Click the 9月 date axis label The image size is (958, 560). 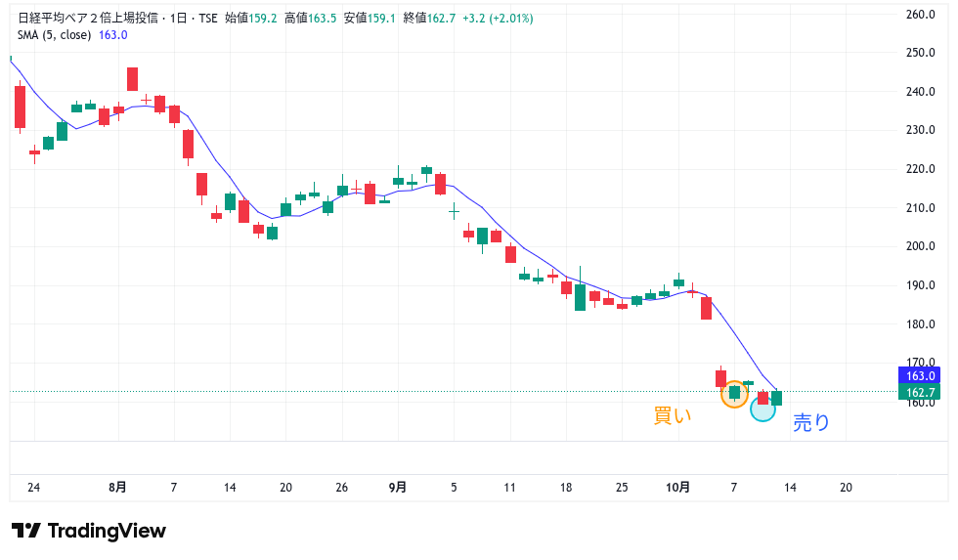(x=398, y=487)
